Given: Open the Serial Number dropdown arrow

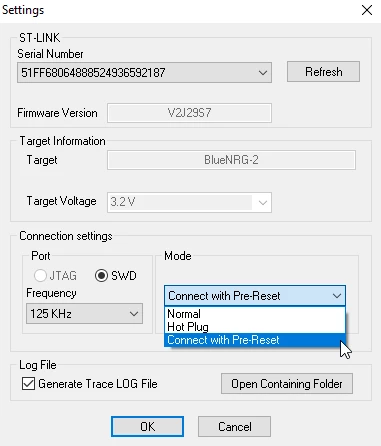Looking at the screenshot, I should pyautogui.click(x=263, y=72).
